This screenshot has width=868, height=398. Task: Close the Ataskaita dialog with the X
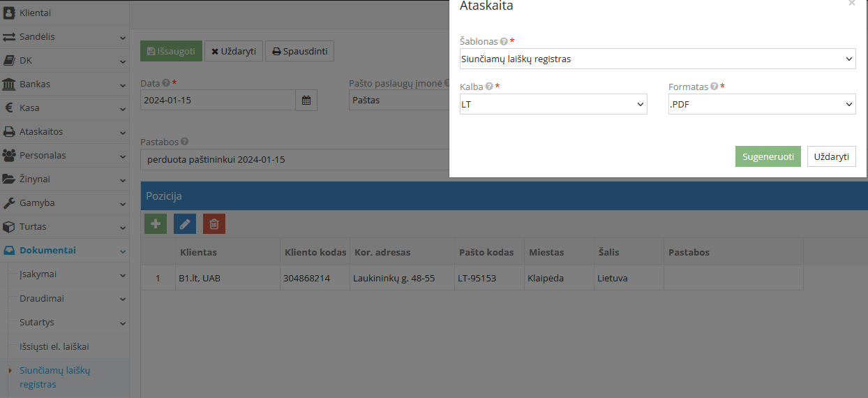[x=852, y=3]
